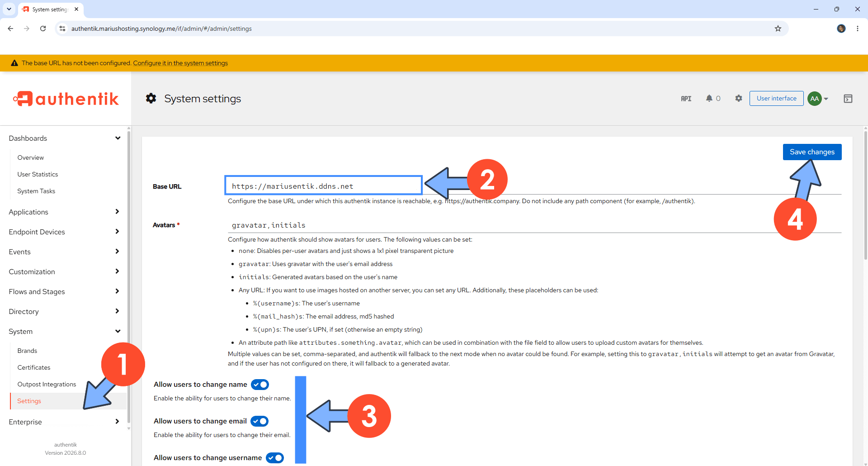Open Chrome three-dot menu
This screenshot has width=868, height=466.
pyautogui.click(x=858, y=29)
